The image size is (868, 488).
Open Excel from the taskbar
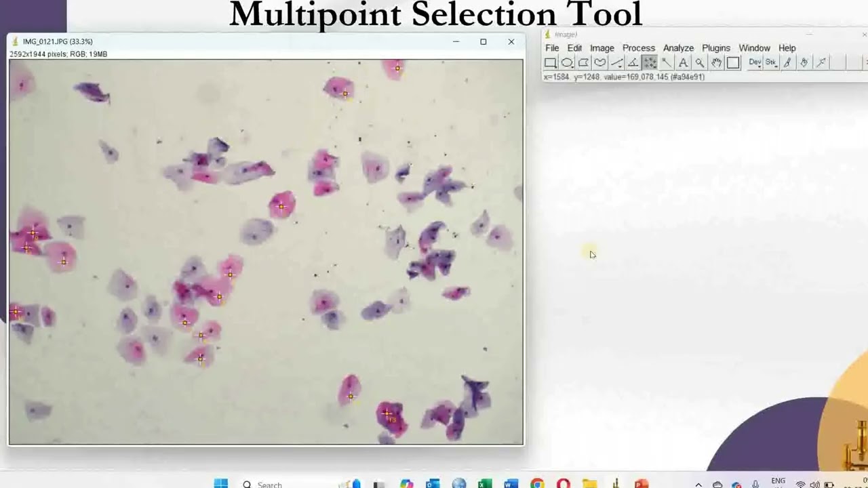point(485,484)
